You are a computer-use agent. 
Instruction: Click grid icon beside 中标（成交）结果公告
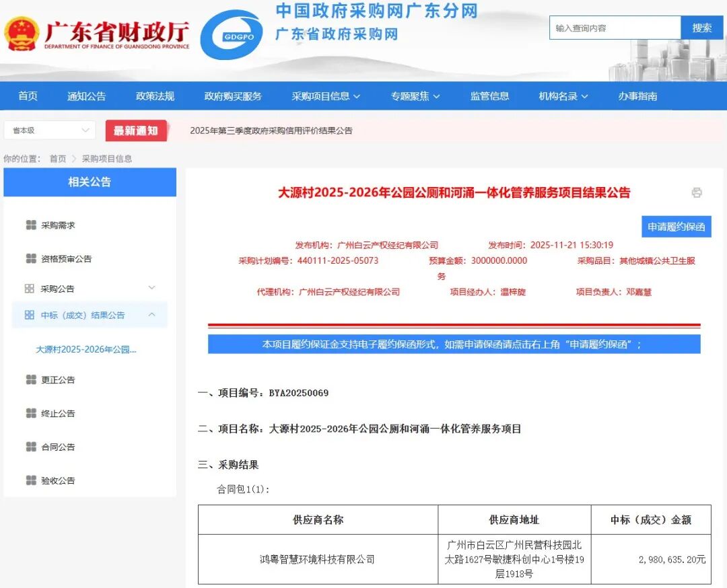[x=29, y=315]
